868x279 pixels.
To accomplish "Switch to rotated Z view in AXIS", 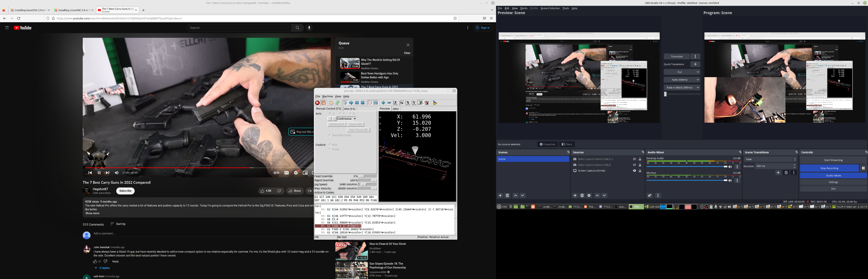I will [x=402, y=103].
